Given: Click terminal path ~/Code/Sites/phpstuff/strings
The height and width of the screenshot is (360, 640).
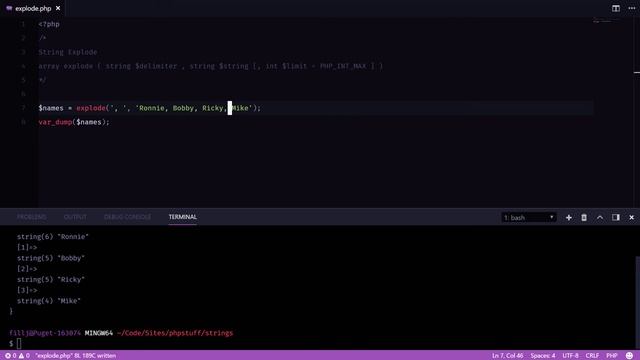Looking at the screenshot, I should point(175,333).
